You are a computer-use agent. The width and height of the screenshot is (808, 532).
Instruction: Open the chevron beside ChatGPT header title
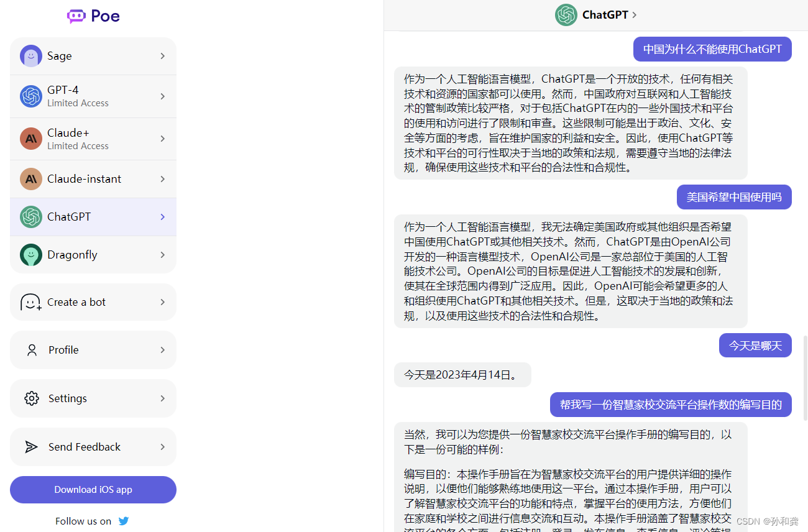point(635,15)
